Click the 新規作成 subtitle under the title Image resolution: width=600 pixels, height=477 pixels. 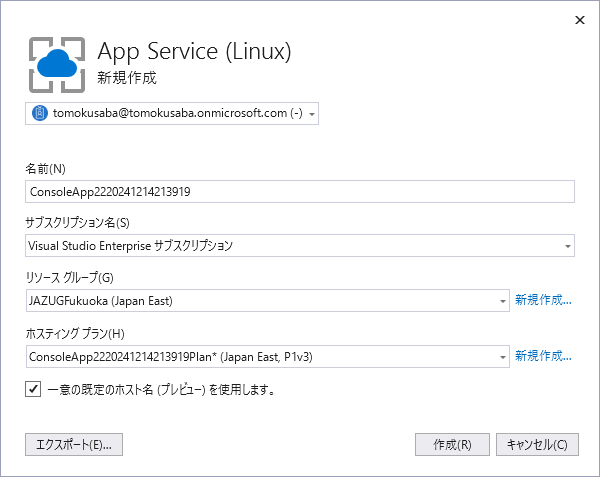point(127,77)
